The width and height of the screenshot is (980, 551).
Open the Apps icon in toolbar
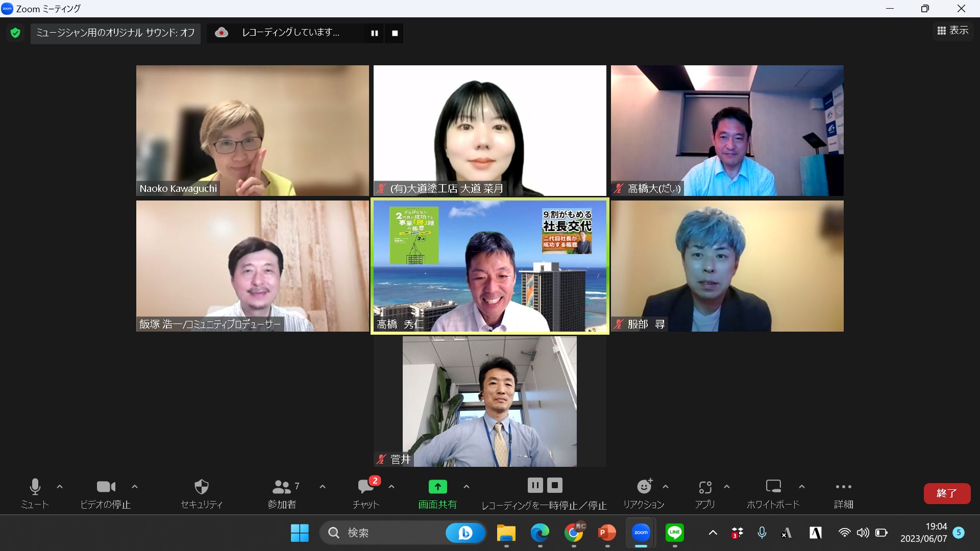(705, 487)
